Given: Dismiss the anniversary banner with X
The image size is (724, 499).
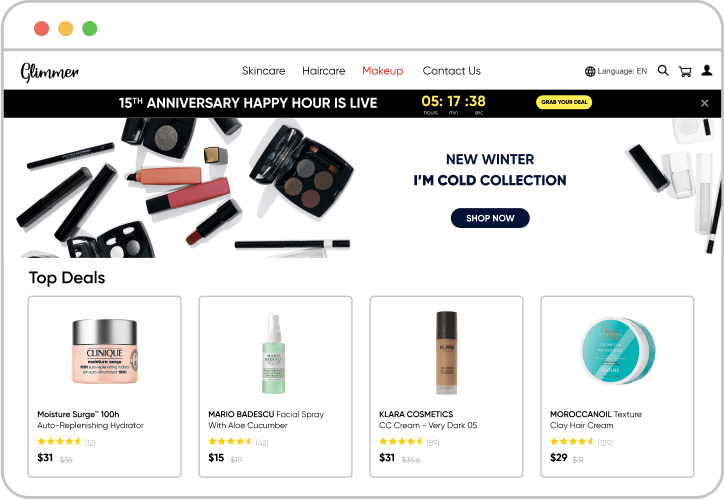Looking at the screenshot, I should click(705, 103).
